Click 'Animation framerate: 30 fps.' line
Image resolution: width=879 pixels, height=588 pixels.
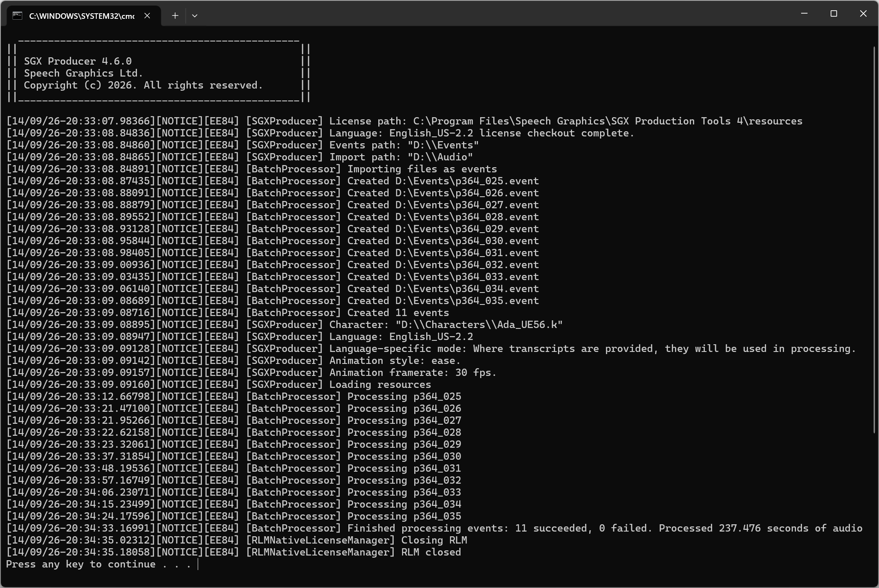click(x=252, y=372)
